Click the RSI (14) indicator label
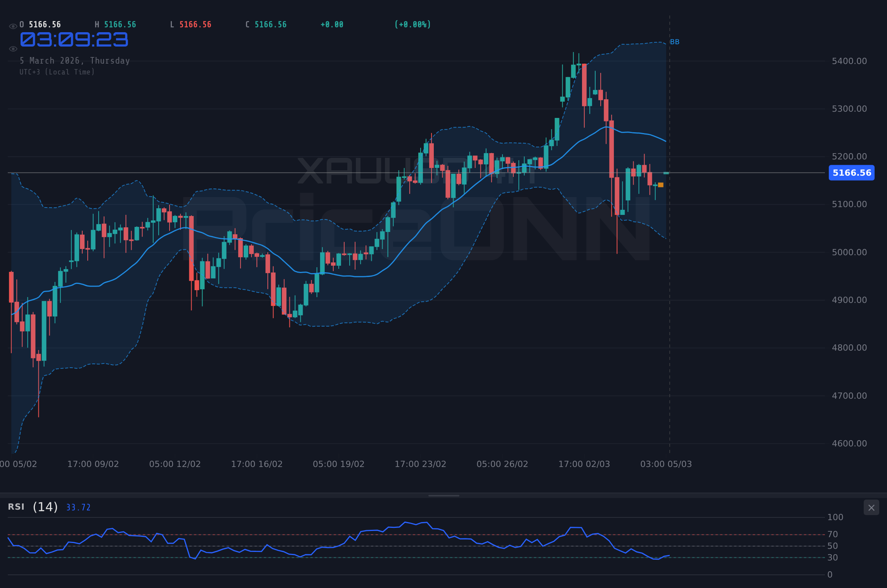This screenshot has height=588, width=887. 32,507
